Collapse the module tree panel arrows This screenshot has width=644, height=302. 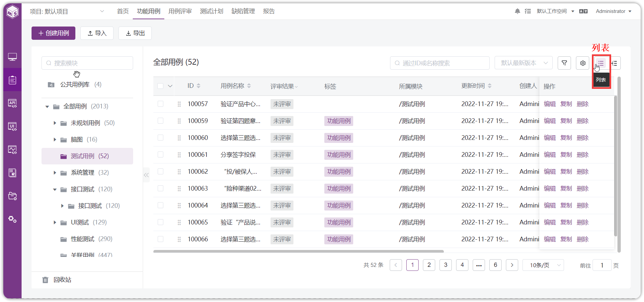tap(146, 175)
